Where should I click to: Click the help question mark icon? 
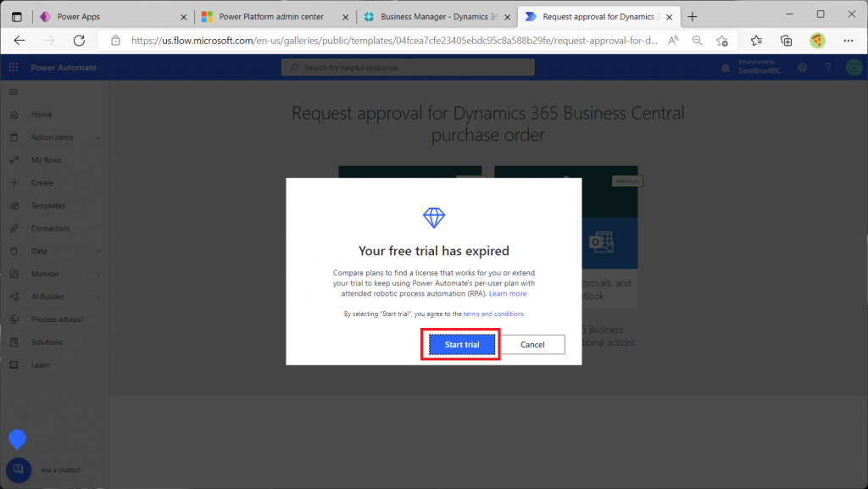[828, 68]
